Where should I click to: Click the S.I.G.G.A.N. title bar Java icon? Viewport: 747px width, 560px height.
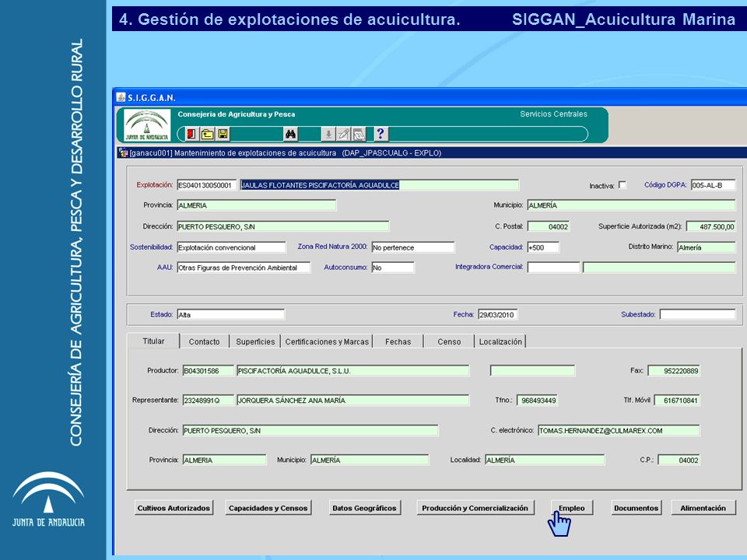pyautogui.click(x=121, y=97)
